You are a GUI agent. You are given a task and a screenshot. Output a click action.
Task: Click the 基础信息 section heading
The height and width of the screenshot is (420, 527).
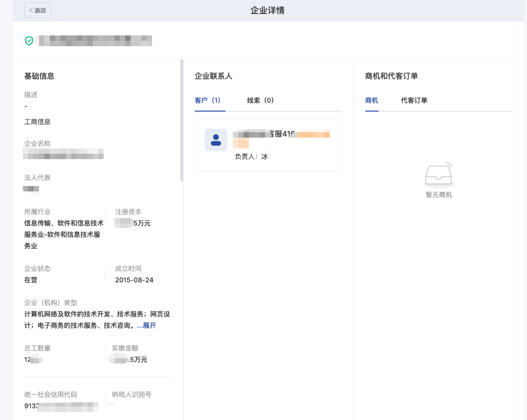pyautogui.click(x=39, y=76)
